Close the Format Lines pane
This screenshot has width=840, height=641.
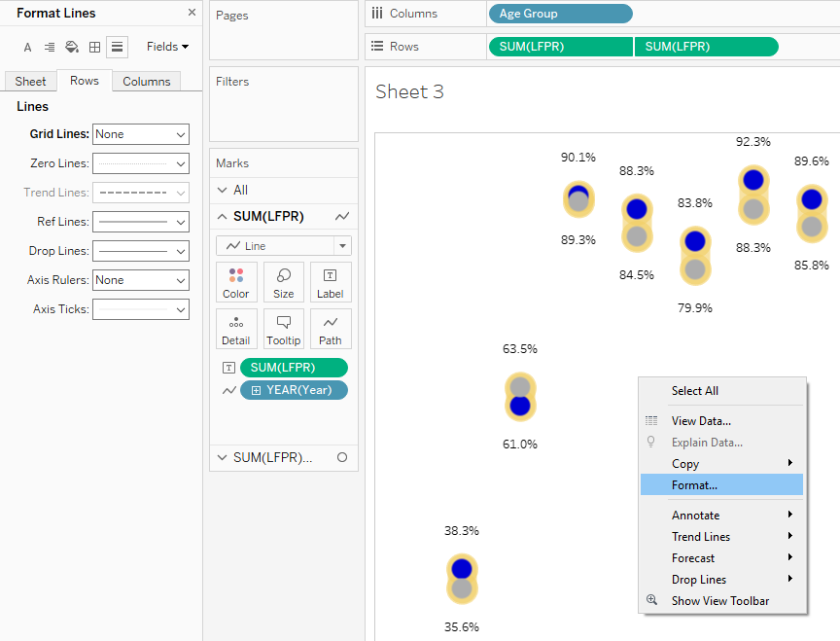(x=192, y=14)
